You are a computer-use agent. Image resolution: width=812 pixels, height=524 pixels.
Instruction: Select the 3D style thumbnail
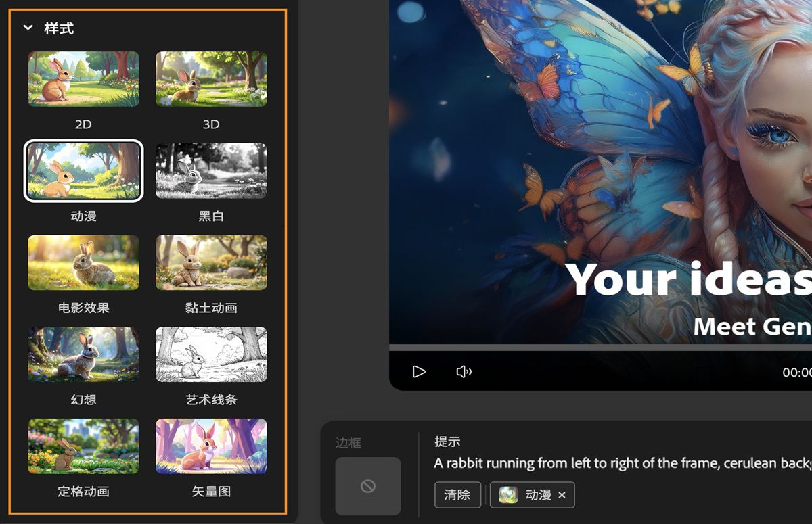[x=211, y=79]
